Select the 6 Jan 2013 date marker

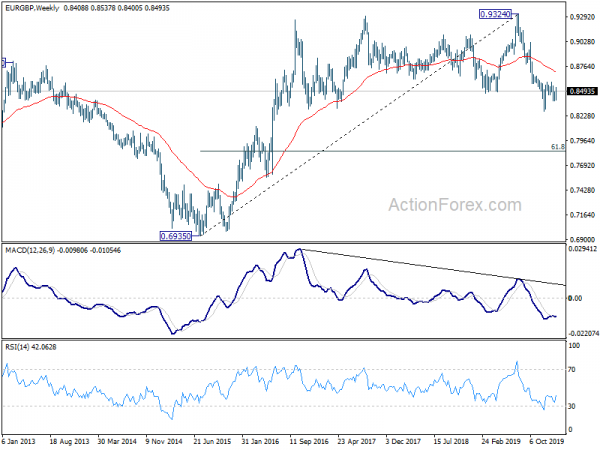(x=19, y=441)
